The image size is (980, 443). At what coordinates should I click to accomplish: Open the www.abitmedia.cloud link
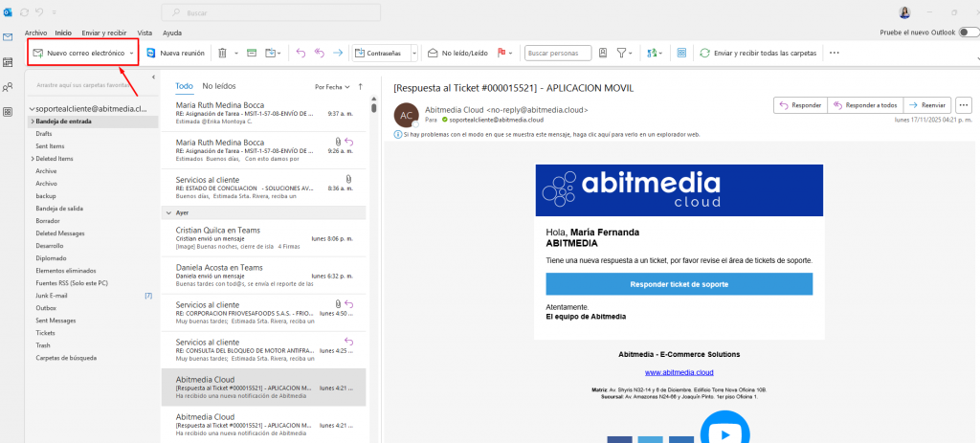click(679, 372)
